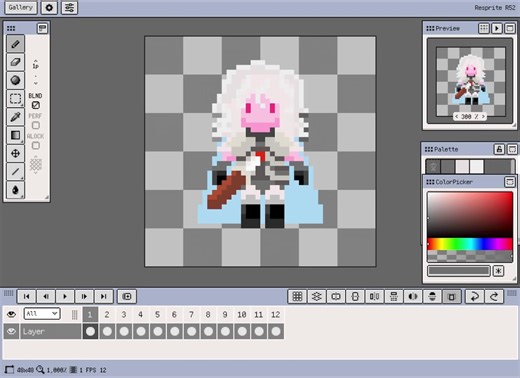Open the Gallery

pyautogui.click(x=21, y=8)
